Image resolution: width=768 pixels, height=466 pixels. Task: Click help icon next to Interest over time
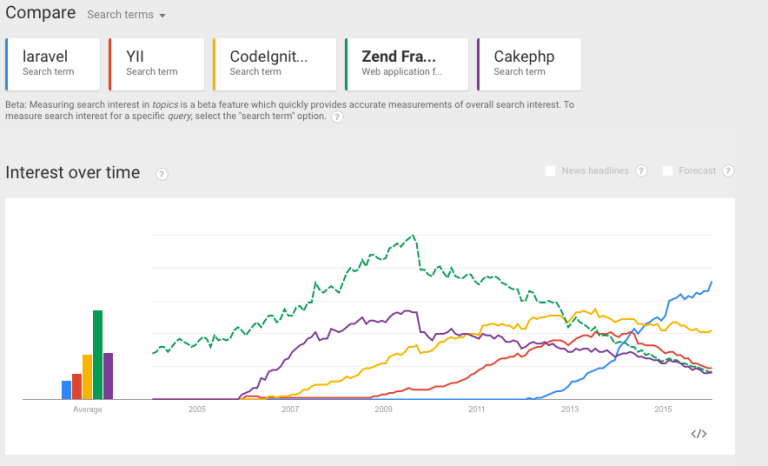click(x=162, y=174)
